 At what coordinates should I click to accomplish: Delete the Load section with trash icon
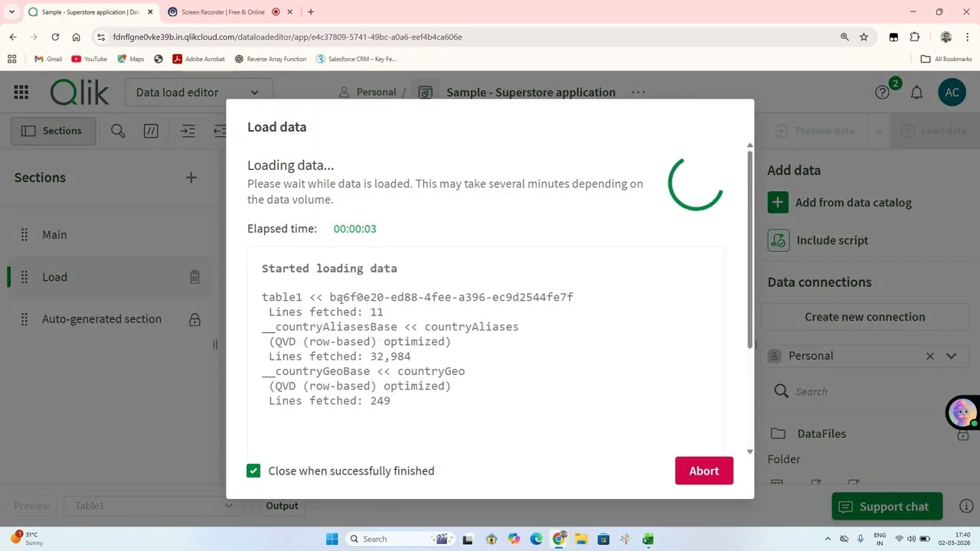tap(194, 277)
